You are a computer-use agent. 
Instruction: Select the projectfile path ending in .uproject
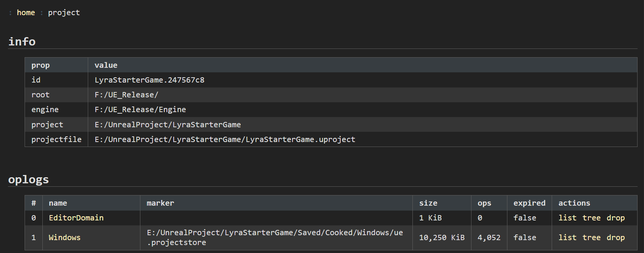(225, 139)
